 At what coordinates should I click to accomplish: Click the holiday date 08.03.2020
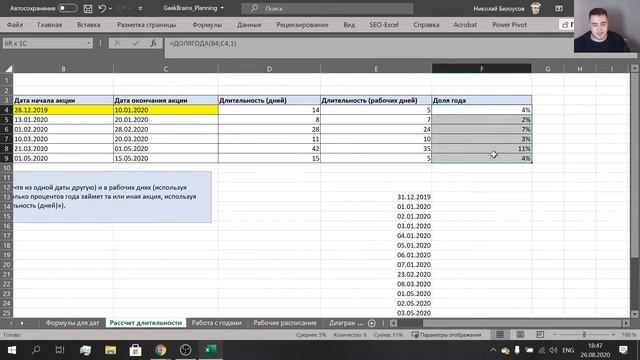coord(376,284)
